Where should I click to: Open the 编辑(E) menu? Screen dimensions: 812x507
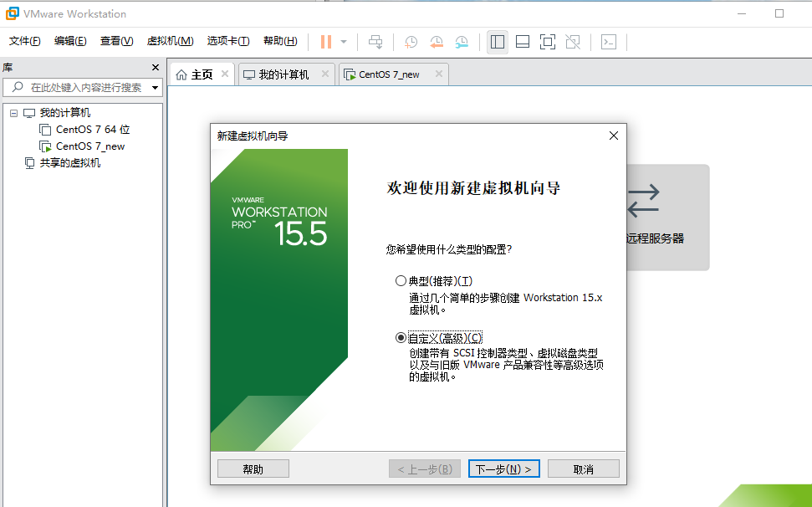click(70, 41)
